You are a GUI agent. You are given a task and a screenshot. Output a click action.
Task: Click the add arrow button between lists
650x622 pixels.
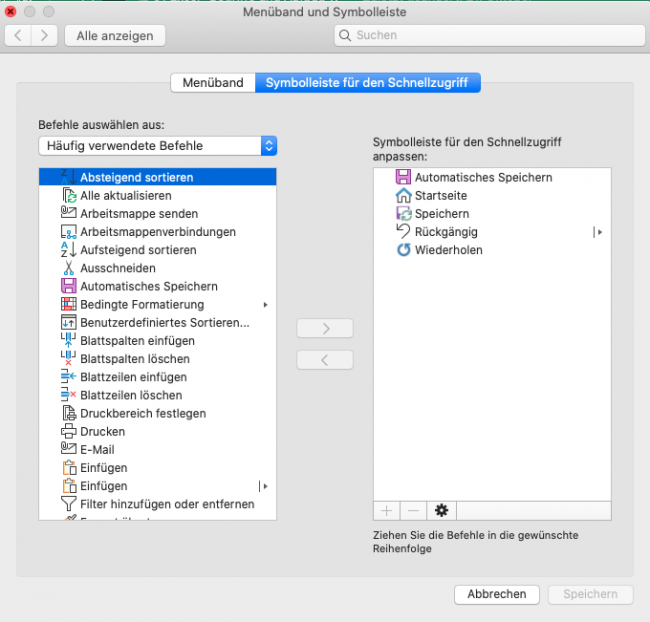325,328
